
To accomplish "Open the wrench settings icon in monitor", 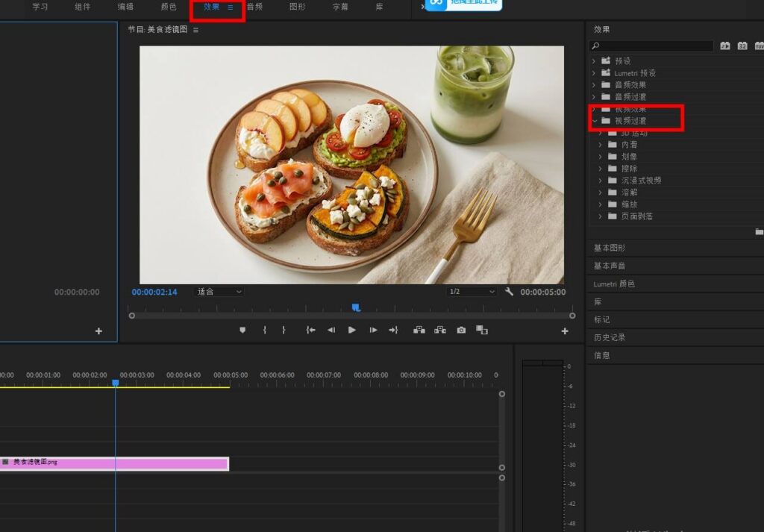I will [x=509, y=292].
